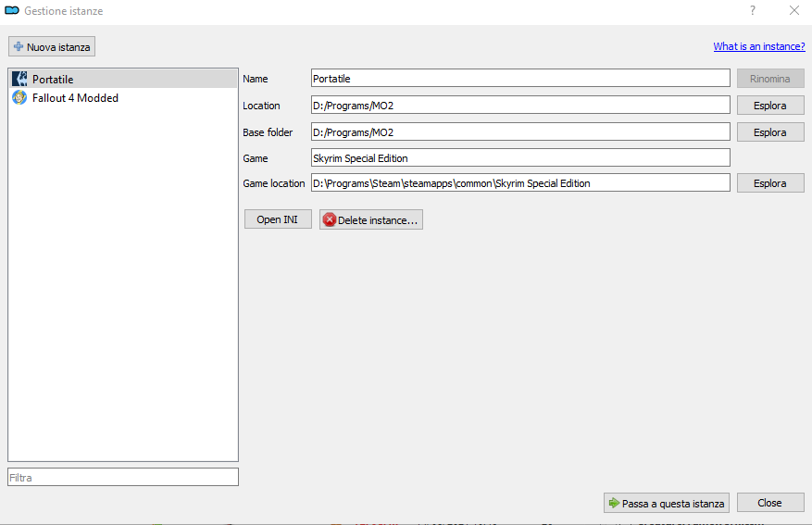
Task: Click the Location path field
Action: 520,106
